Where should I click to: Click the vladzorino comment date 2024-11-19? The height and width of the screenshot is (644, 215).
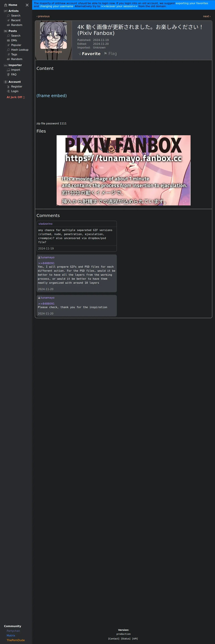pyautogui.click(x=46, y=248)
